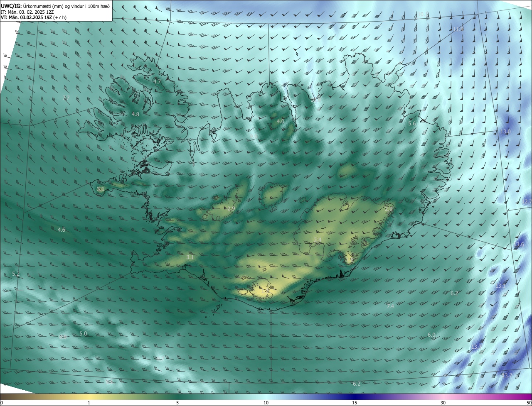Click the 5.6 value label in east Iceland

412,124
